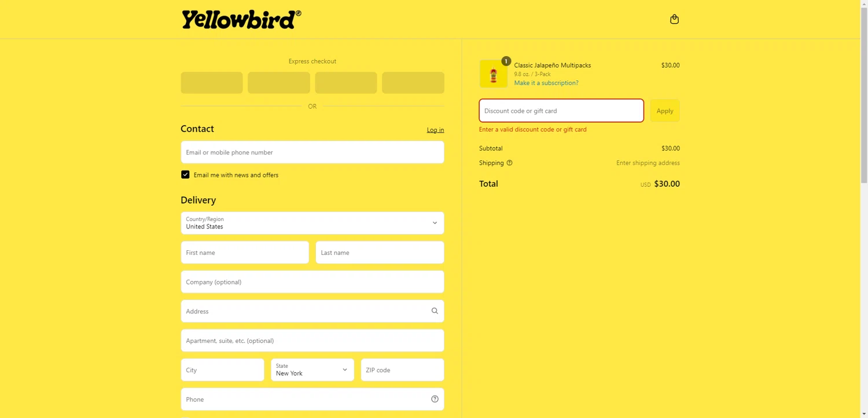The height and width of the screenshot is (418, 868).
Task: Click the ZIP code field
Action: (402, 370)
